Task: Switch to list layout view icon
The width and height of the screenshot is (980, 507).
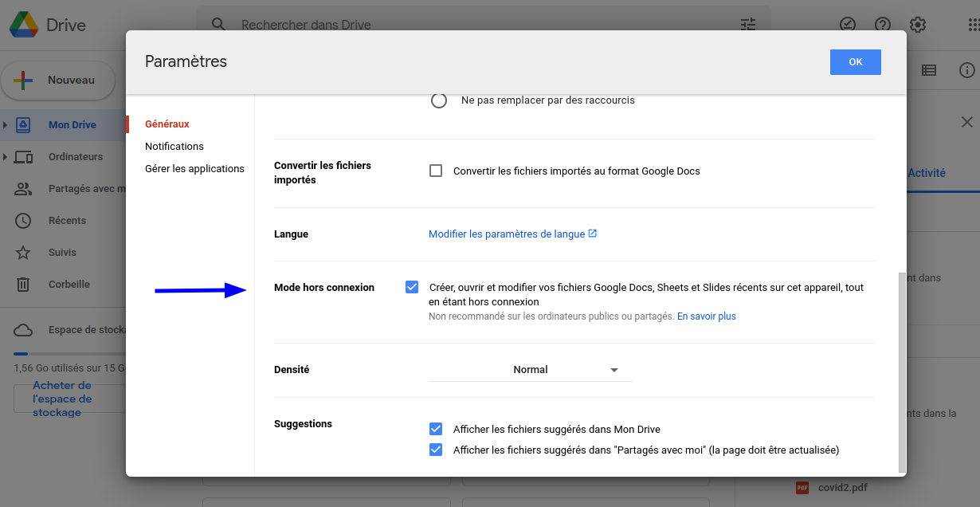Action: [x=929, y=70]
